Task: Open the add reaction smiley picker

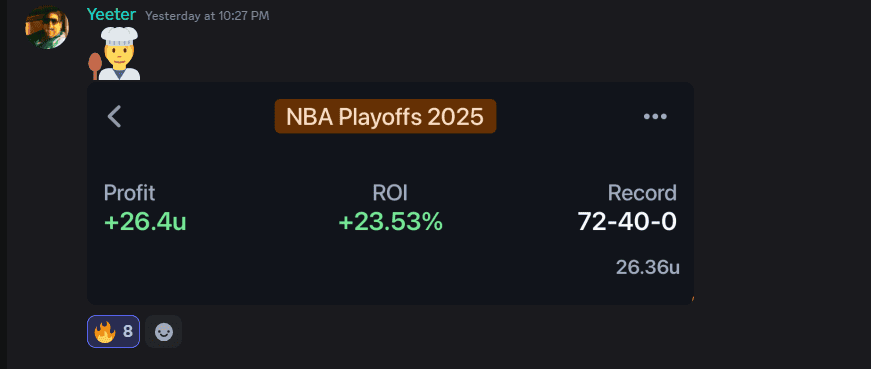Action: coord(163,332)
